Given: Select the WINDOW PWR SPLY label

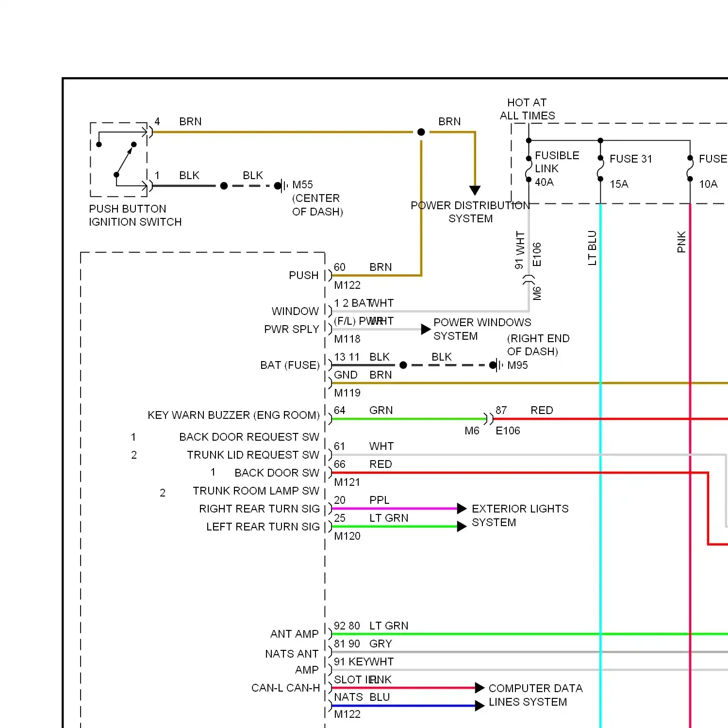Looking at the screenshot, I should [291, 320].
